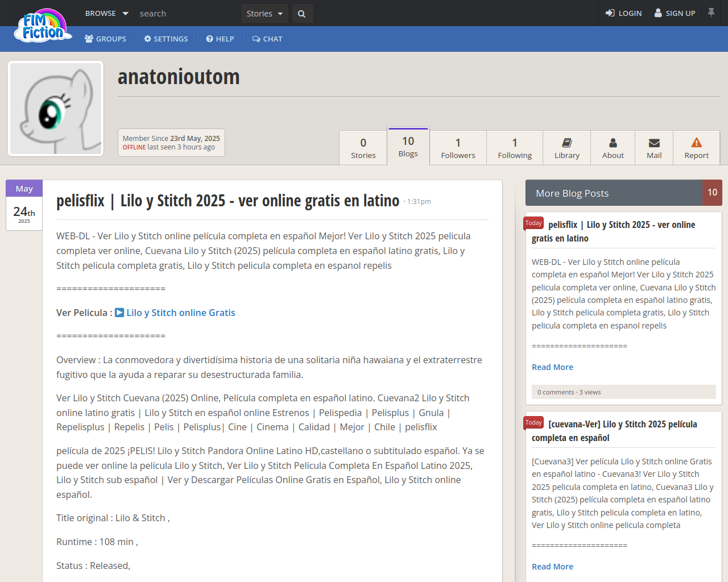Click the Status : Released line
Viewport: 728px width, 582px height.
coord(93,566)
